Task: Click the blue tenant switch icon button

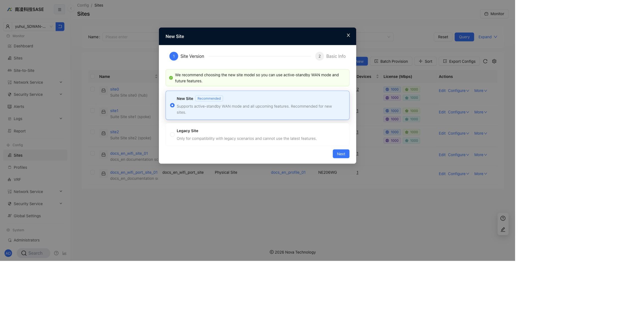Action: click(60, 26)
